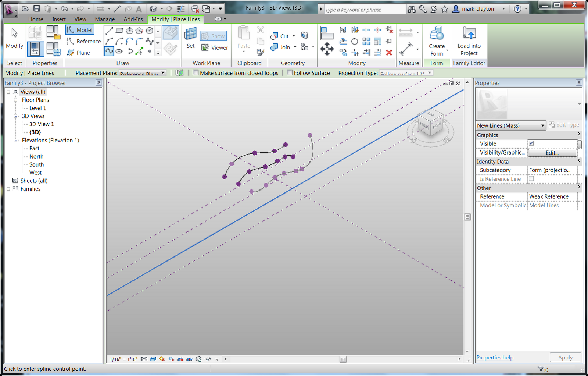Open the Manage ribbon tab

click(105, 19)
